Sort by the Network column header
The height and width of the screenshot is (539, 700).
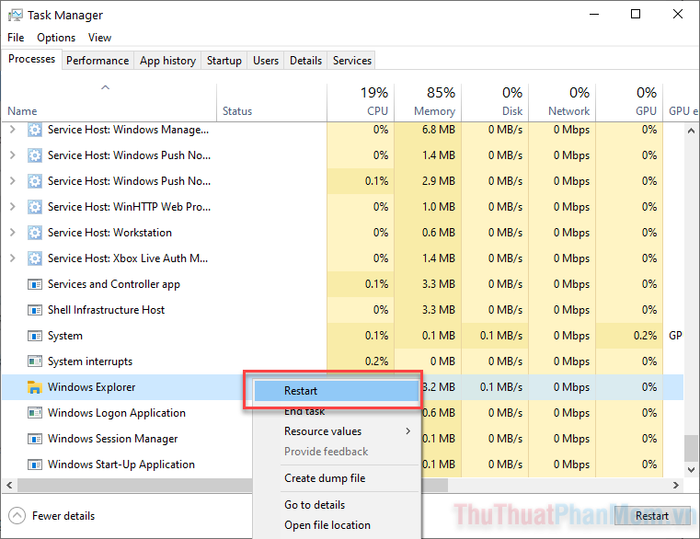click(x=562, y=103)
